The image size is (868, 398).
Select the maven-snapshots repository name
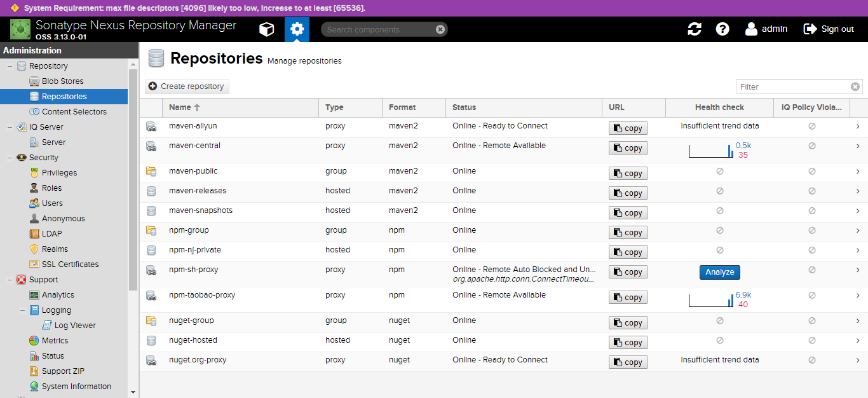[201, 210]
